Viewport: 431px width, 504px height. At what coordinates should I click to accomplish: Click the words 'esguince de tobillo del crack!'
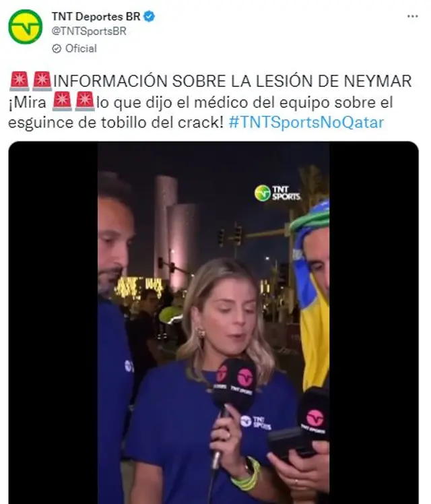[116, 123]
